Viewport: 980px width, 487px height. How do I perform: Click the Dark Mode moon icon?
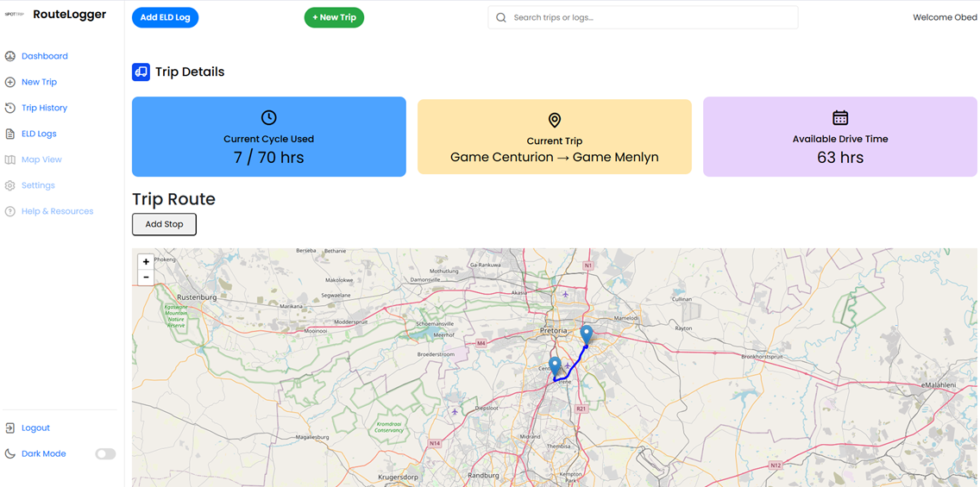click(x=10, y=454)
